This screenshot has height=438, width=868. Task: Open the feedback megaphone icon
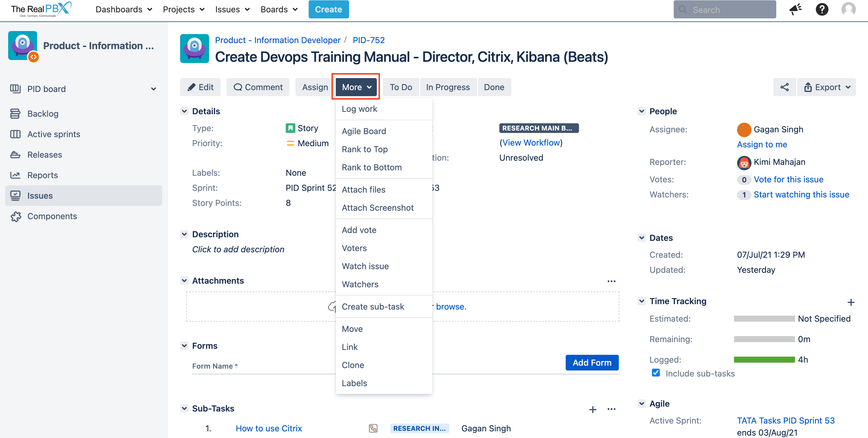point(796,9)
